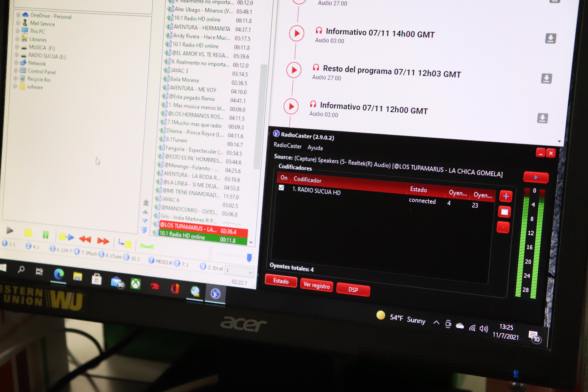
Task: Open the Ayuda menu
Action: [x=315, y=147]
